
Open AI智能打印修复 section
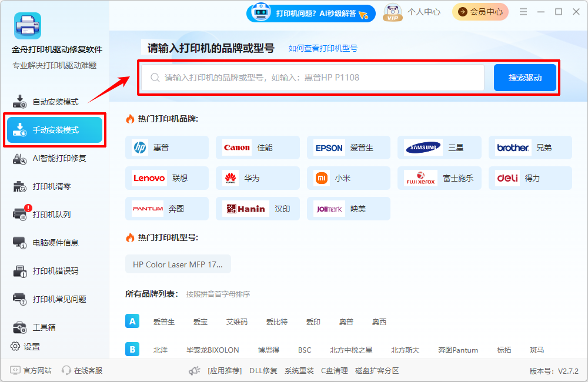[x=55, y=158]
